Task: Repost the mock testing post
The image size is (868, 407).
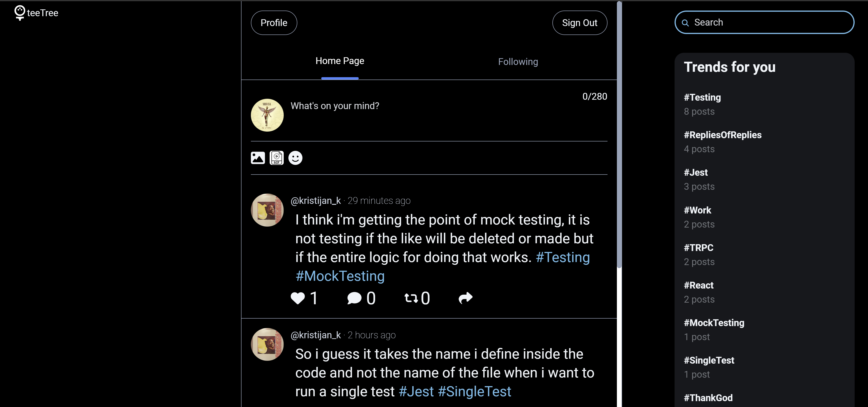Action: [x=411, y=298]
